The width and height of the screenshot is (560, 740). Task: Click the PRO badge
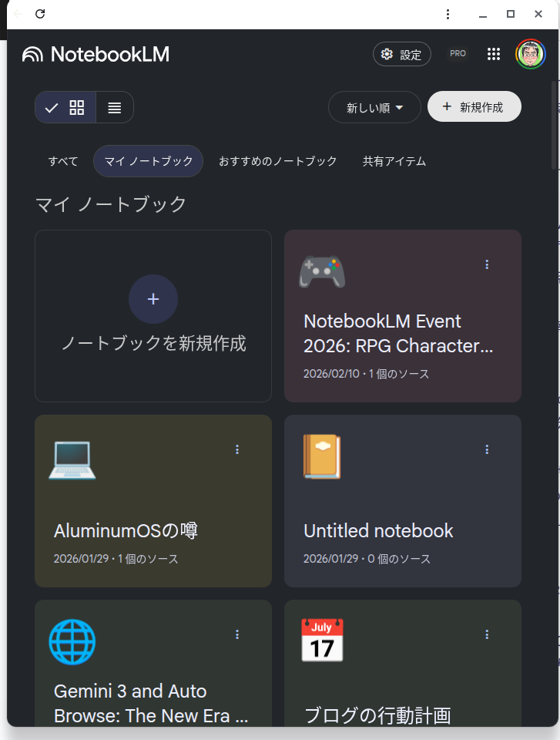(x=458, y=54)
